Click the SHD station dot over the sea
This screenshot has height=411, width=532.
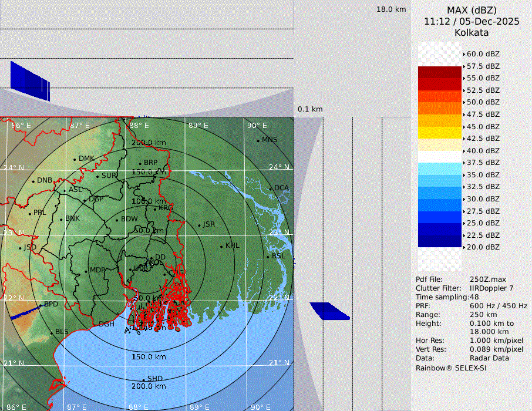[x=143, y=379]
